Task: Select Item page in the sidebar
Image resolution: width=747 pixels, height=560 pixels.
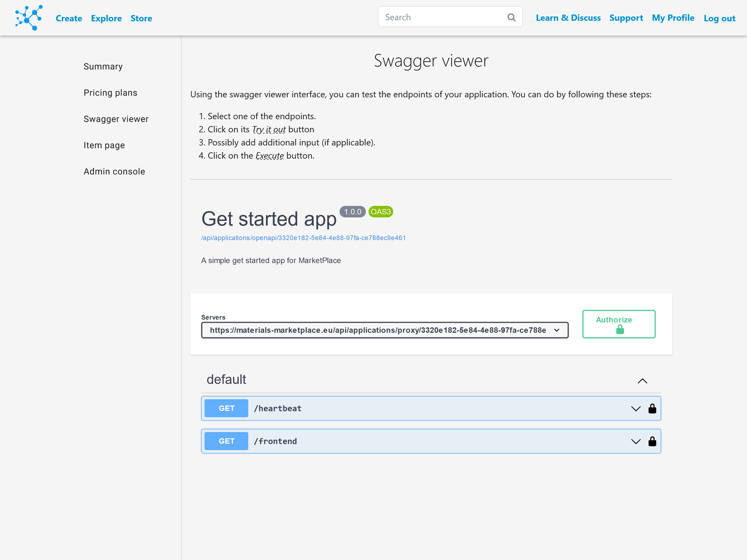Action: (x=104, y=145)
